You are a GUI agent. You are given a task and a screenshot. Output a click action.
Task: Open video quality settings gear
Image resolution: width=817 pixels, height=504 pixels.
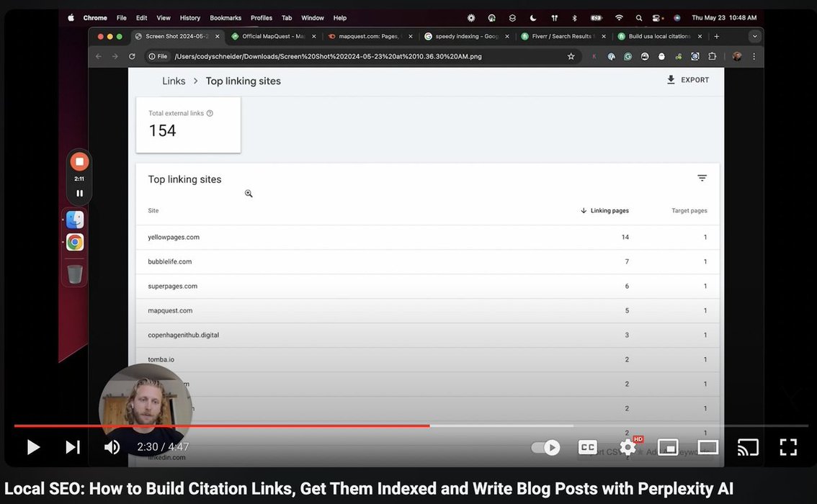click(628, 448)
